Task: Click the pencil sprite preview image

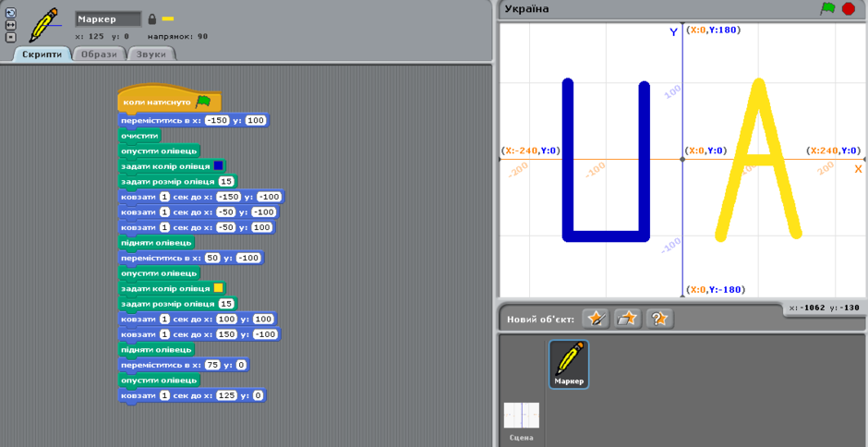Action: [45, 26]
